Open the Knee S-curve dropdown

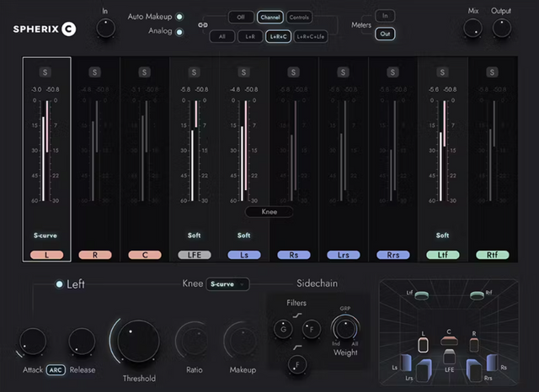click(227, 284)
